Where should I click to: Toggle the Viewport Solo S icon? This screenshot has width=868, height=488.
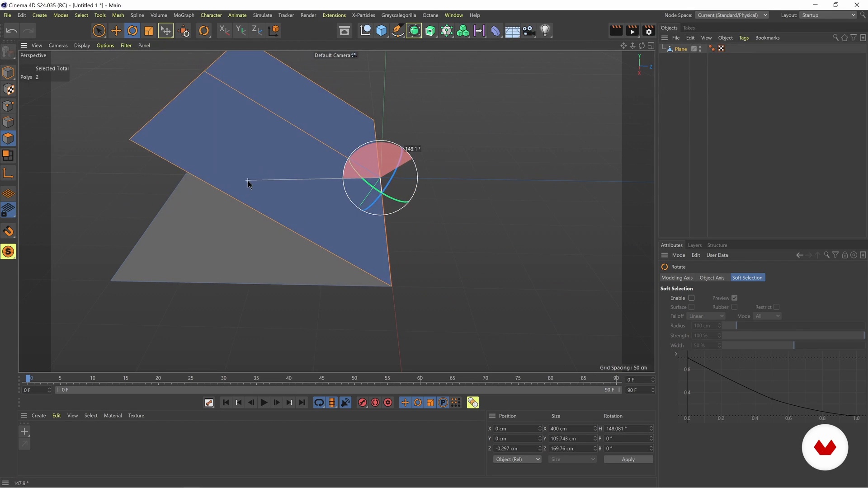click(x=8, y=252)
